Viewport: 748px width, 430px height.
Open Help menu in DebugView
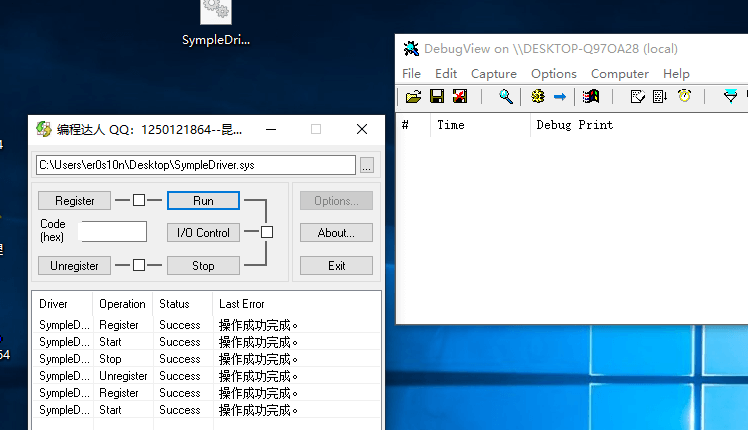click(x=676, y=74)
